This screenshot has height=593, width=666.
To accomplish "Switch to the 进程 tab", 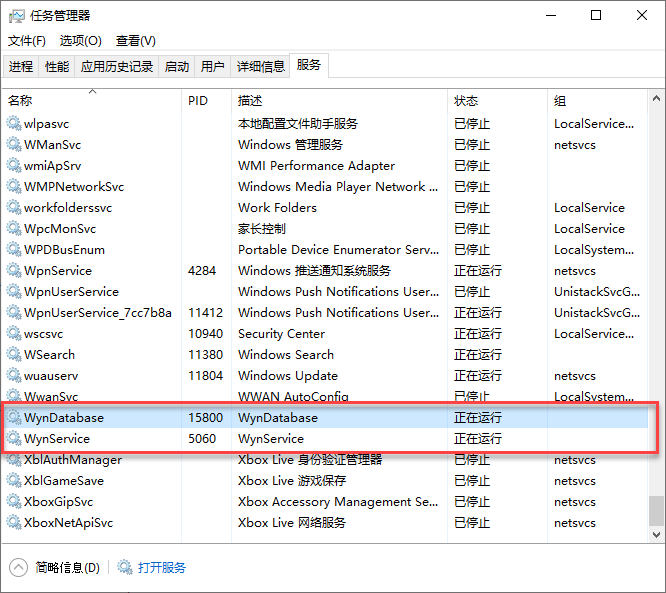I will [21, 67].
